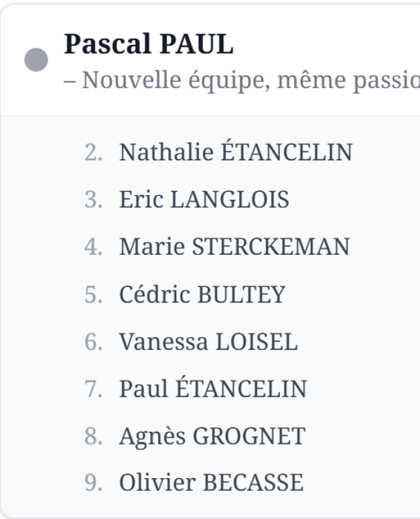Click list number 2 marker
This screenshot has width=420, height=519.
[x=94, y=153]
